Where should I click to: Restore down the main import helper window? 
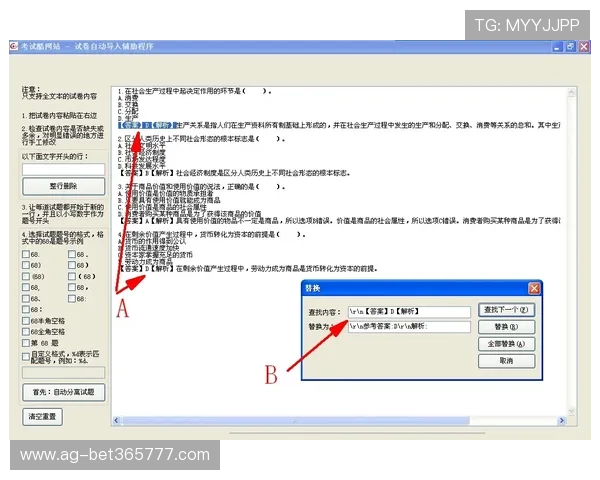click(570, 47)
